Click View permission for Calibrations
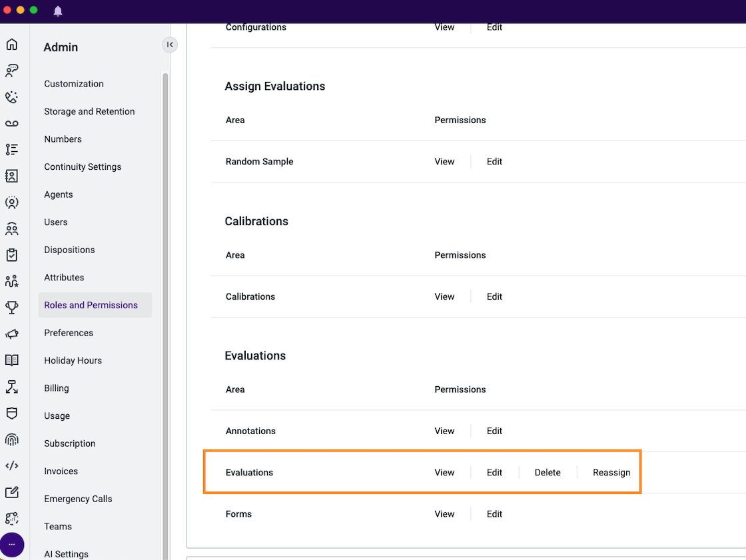The image size is (746, 560). click(444, 296)
